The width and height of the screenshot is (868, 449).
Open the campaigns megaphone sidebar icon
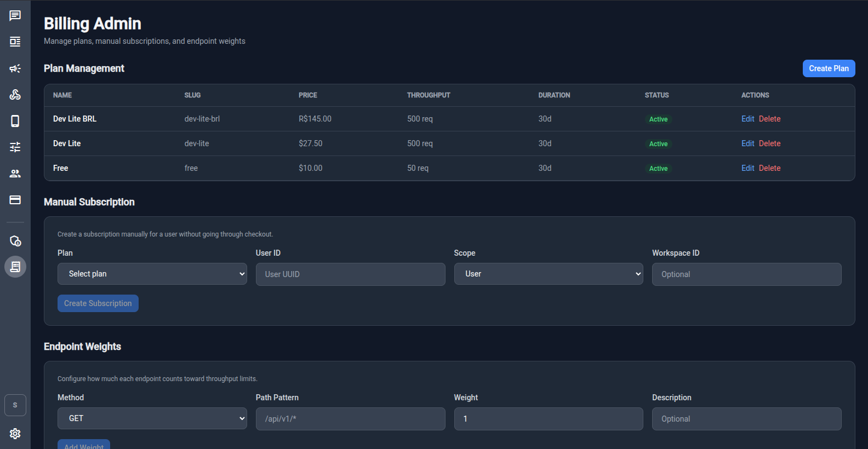(x=15, y=68)
